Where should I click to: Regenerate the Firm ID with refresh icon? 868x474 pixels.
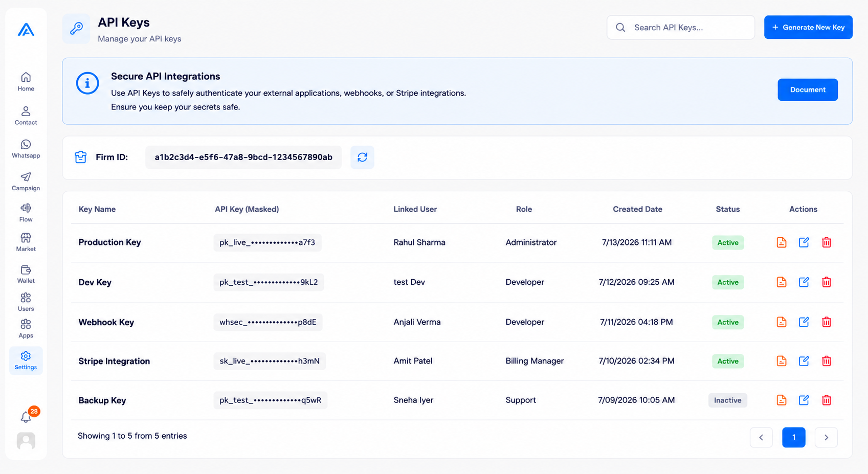[362, 157]
